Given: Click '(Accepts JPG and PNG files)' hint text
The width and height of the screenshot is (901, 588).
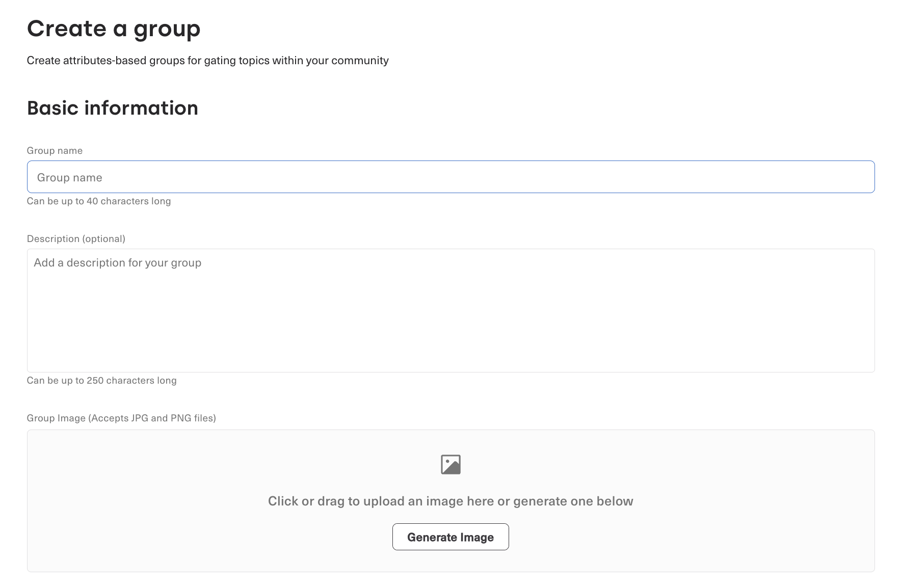Looking at the screenshot, I should (152, 418).
